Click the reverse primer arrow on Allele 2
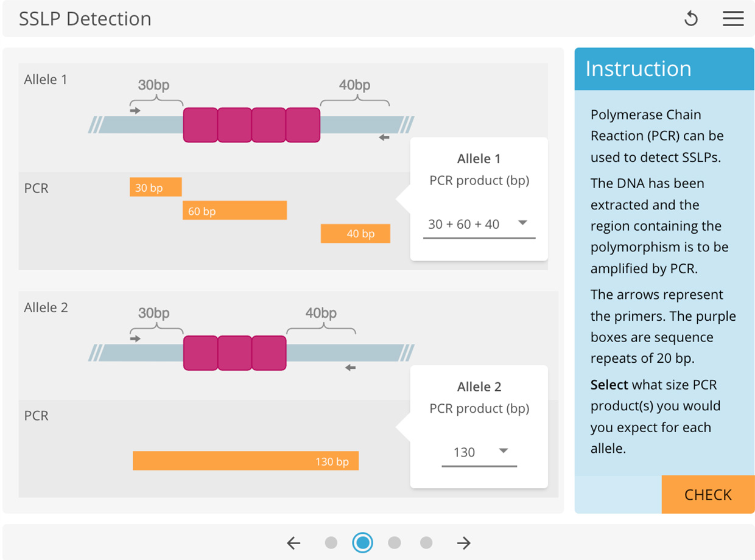 pos(351,367)
